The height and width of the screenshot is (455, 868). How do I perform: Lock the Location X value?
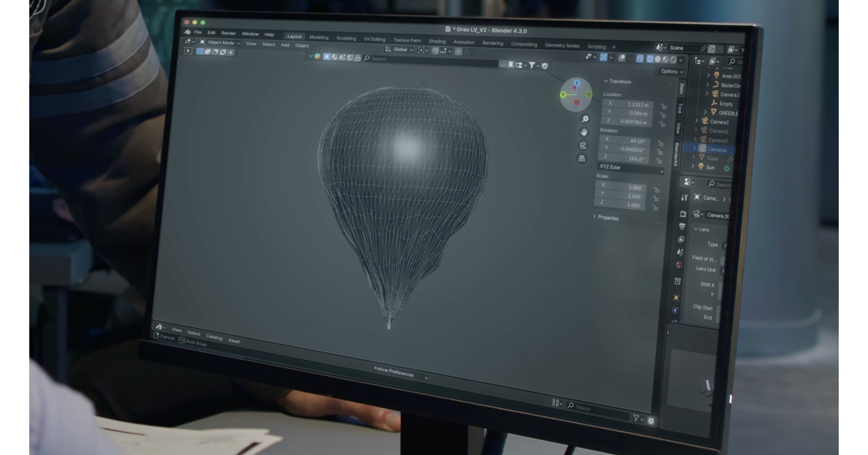click(664, 107)
